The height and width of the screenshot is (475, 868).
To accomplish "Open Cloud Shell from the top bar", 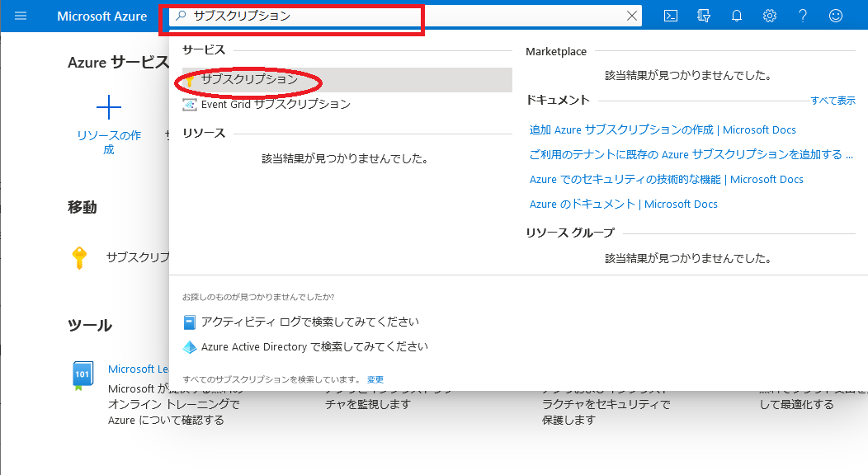I will [671, 16].
